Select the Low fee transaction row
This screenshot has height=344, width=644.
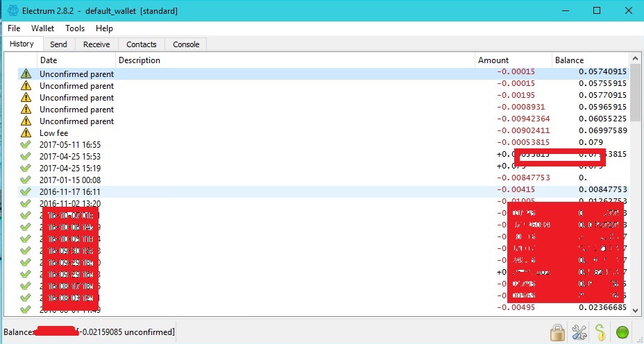coord(323,133)
